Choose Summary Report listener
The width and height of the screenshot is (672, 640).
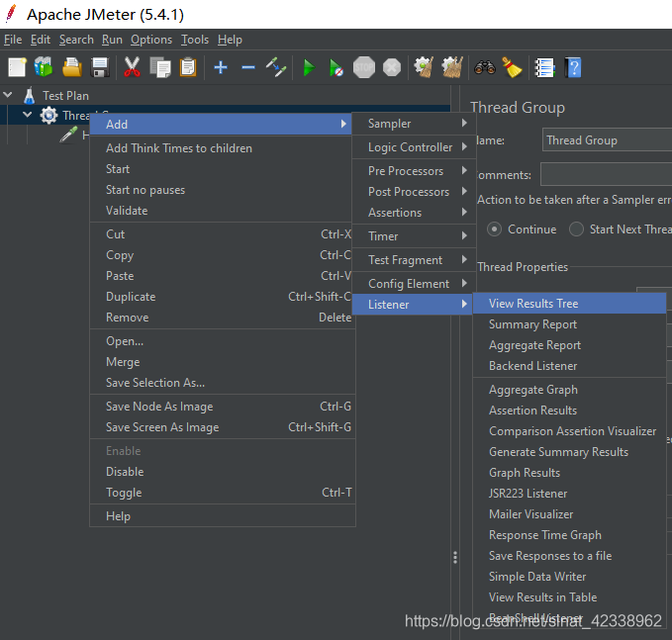(x=569, y=324)
